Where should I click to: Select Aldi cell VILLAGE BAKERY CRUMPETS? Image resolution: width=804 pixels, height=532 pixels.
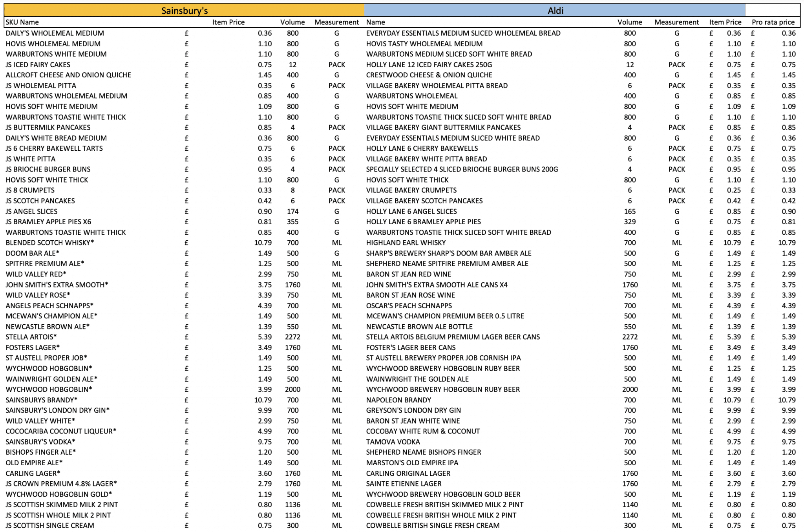[411, 190]
